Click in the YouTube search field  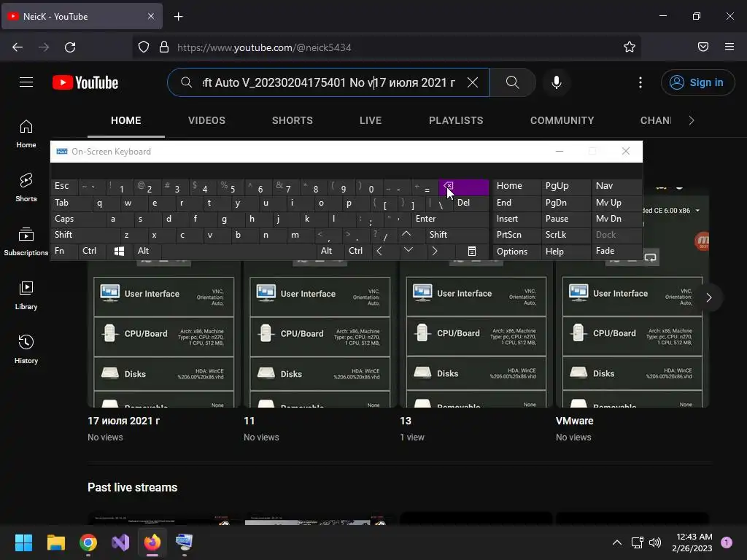pyautogui.click(x=329, y=82)
